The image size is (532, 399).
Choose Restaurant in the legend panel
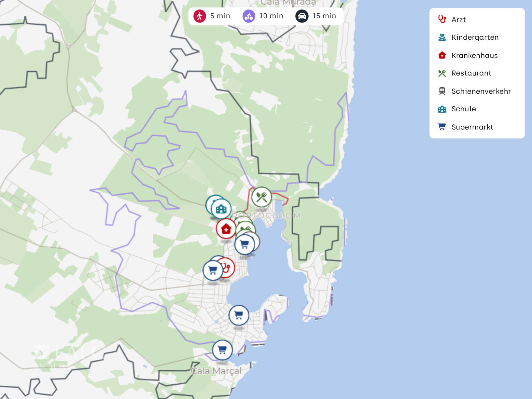(x=471, y=73)
